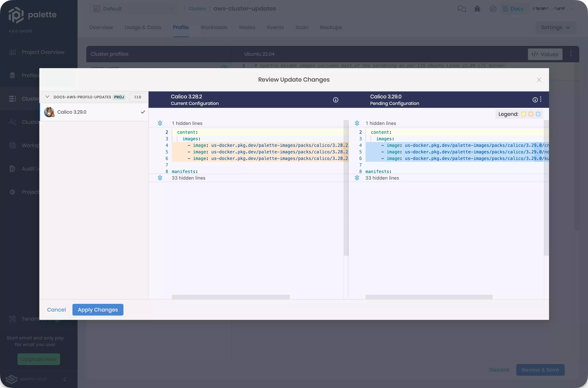Click the bug report icon in header
Image resolution: width=588 pixels, height=388 pixels.
pos(477,9)
